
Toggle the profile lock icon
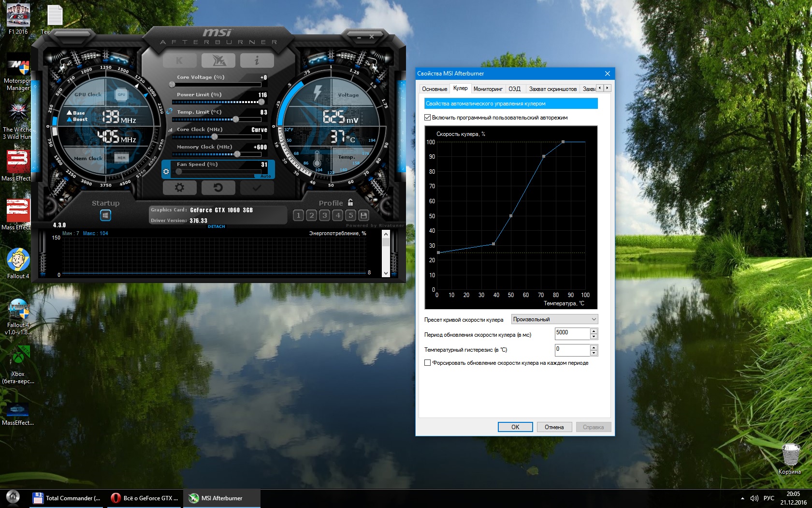click(x=350, y=203)
